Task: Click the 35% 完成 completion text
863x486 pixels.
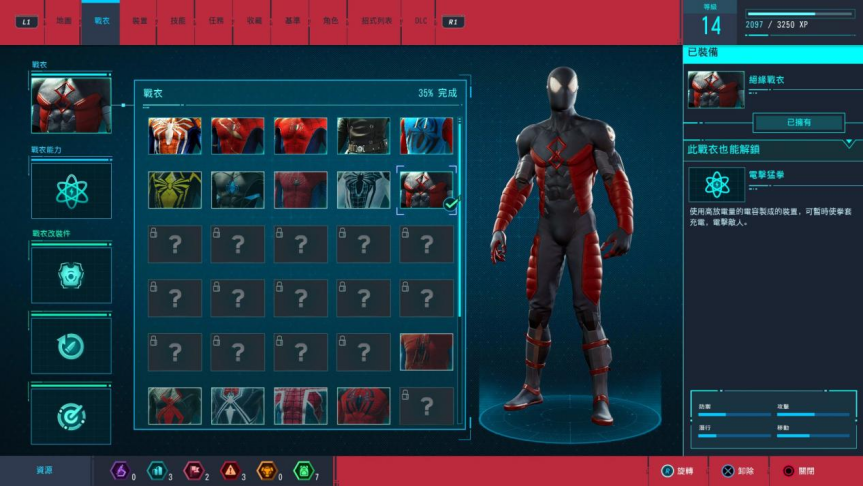Action: click(x=438, y=93)
